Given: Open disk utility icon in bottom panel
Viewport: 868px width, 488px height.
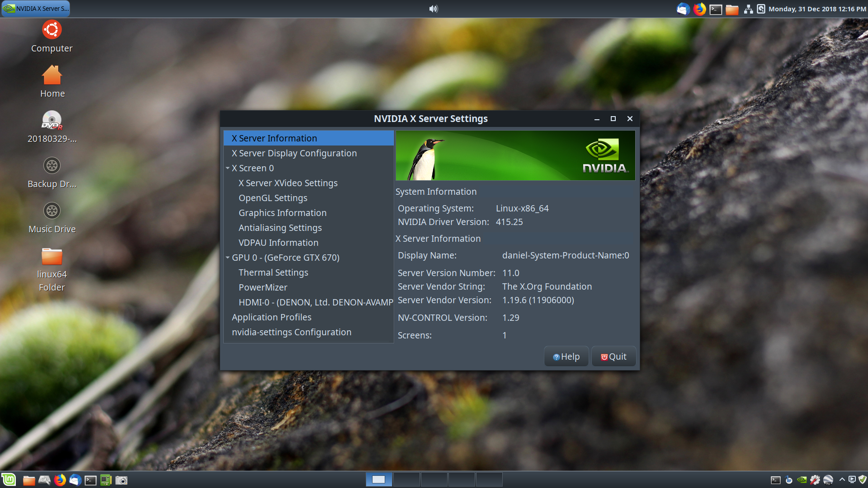Looking at the screenshot, I should tap(44, 480).
